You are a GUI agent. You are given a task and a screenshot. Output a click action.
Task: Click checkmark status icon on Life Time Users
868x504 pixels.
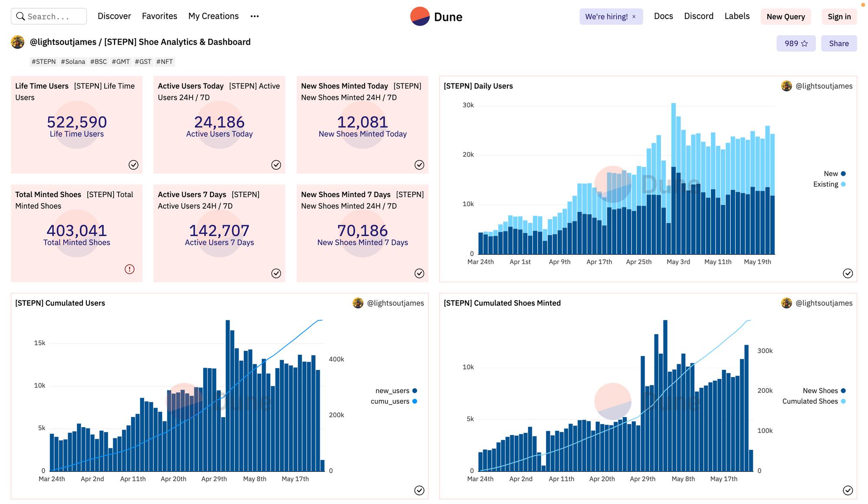click(x=133, y=165)
